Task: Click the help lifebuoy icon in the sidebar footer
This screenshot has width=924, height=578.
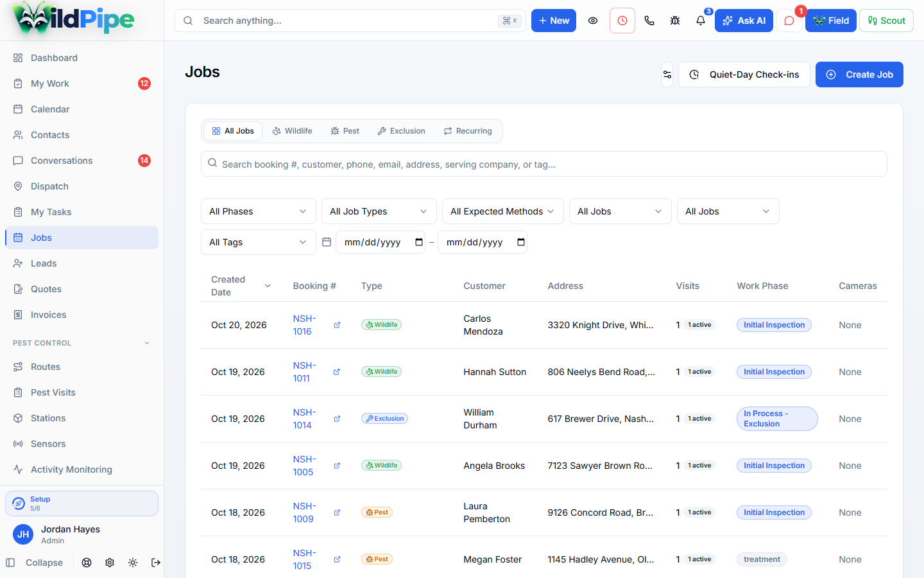Action: (87, 563)
